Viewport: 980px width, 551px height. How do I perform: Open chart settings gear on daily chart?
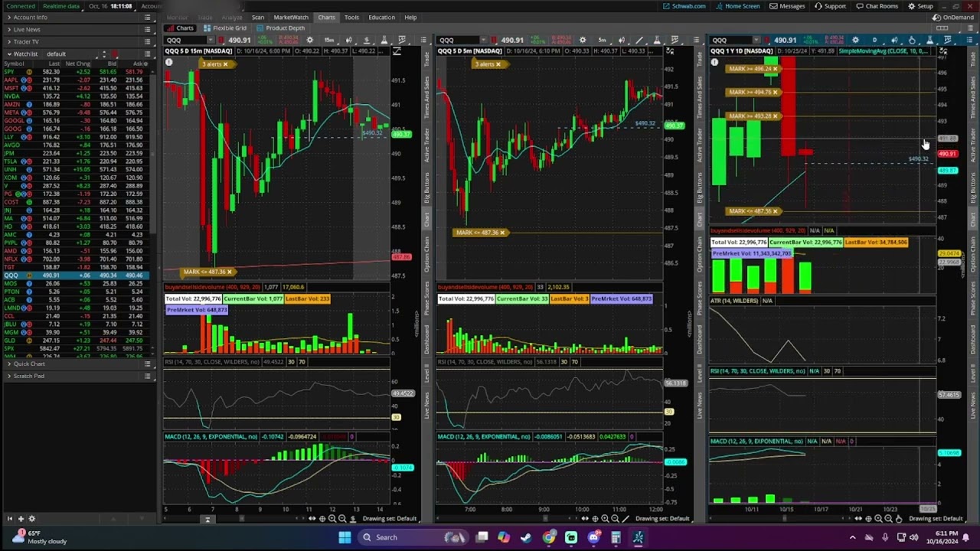coord(855,40)
